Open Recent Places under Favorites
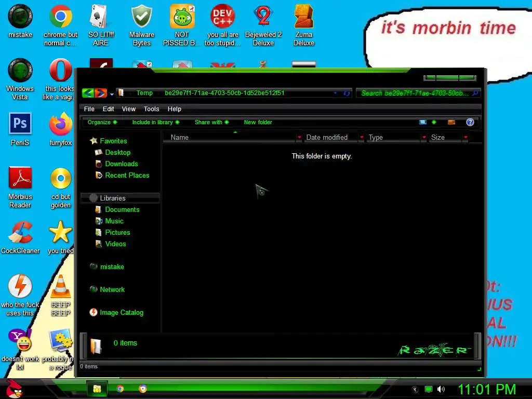Screen dimensions: 532x399 click(122, 176)
